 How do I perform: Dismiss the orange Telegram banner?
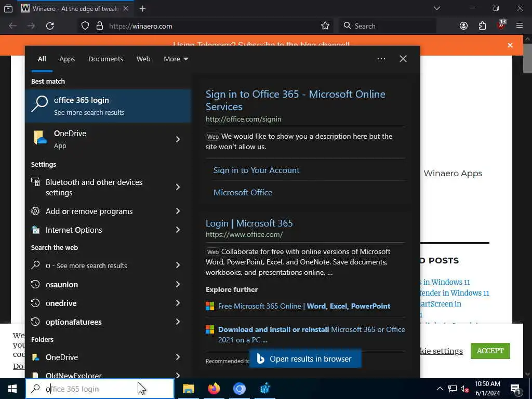pos(510,45)
